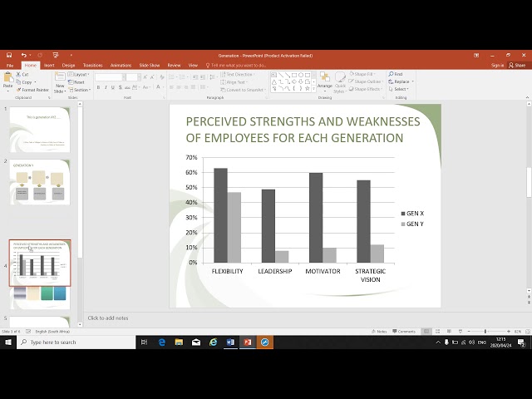Click the Save icon in quick access toolbar
532x399 pixels.
(x=9, y=56)
